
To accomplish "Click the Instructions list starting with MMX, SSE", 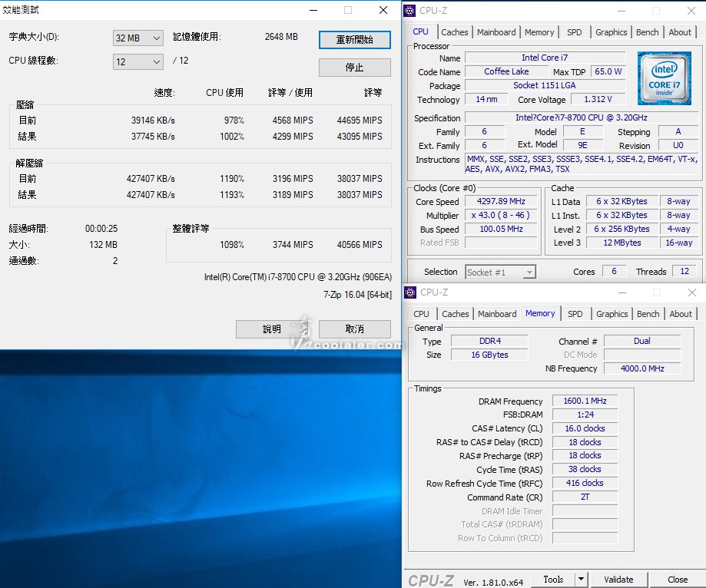I will pos(582,164).
